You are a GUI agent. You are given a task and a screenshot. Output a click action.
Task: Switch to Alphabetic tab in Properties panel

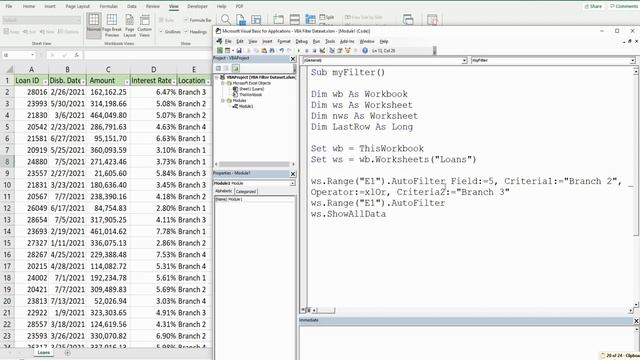tap(224, 191)
